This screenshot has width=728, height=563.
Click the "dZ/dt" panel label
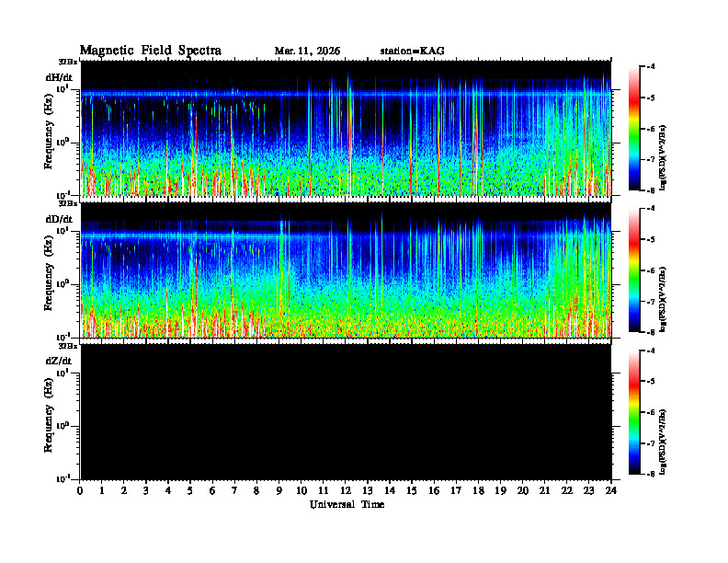point(59,361)
